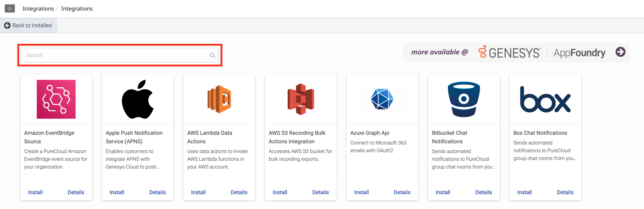Screen dimensions: 644x209
Task: Focus the Search input field
Action: pos(119,55)
